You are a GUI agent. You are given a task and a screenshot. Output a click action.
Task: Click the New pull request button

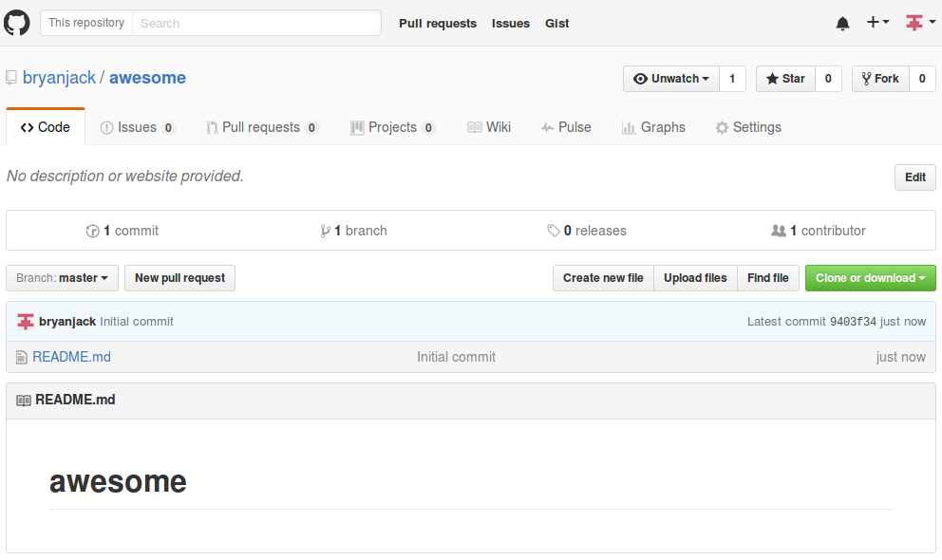[x=179, y=278]
